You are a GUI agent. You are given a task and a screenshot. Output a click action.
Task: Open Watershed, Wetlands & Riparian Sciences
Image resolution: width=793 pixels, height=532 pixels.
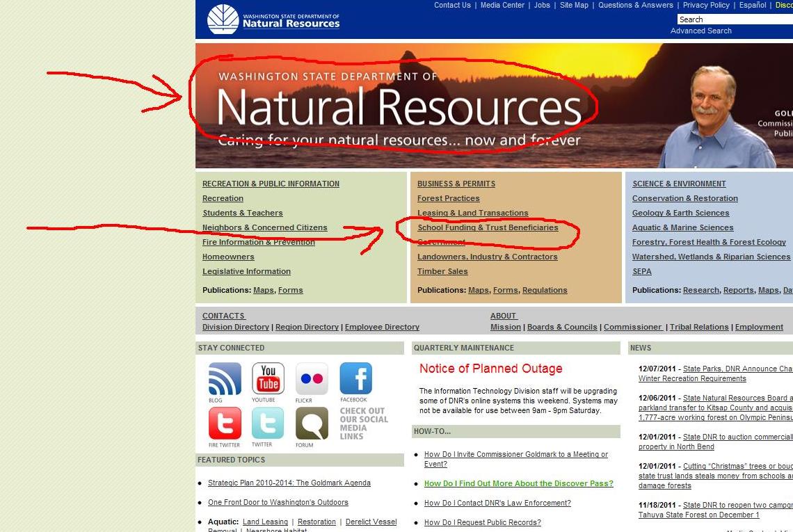[711, 257]
